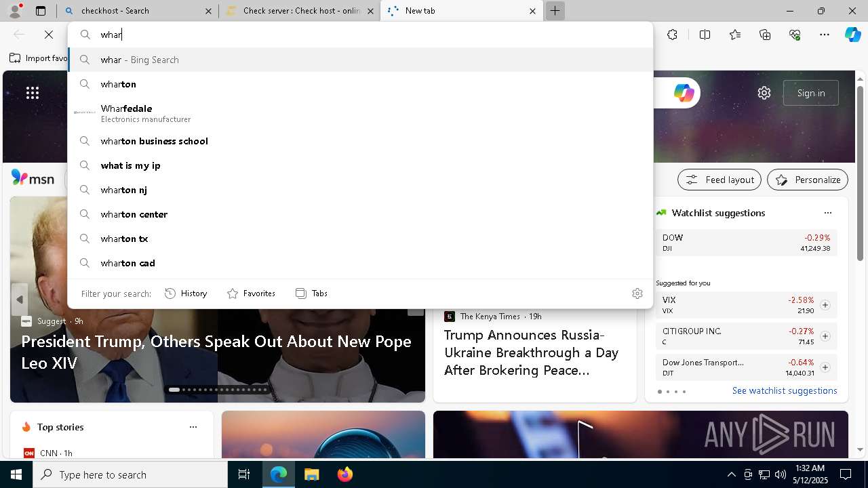The height and width of the screenshot is (488, 868).
Task: Click the Windows taskbar search box
Action: 130,474
